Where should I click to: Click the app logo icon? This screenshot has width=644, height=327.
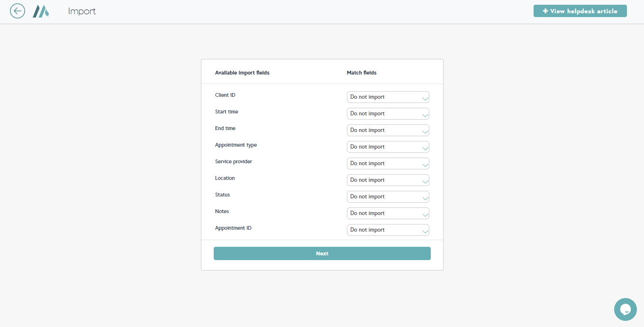click(41, 11)
